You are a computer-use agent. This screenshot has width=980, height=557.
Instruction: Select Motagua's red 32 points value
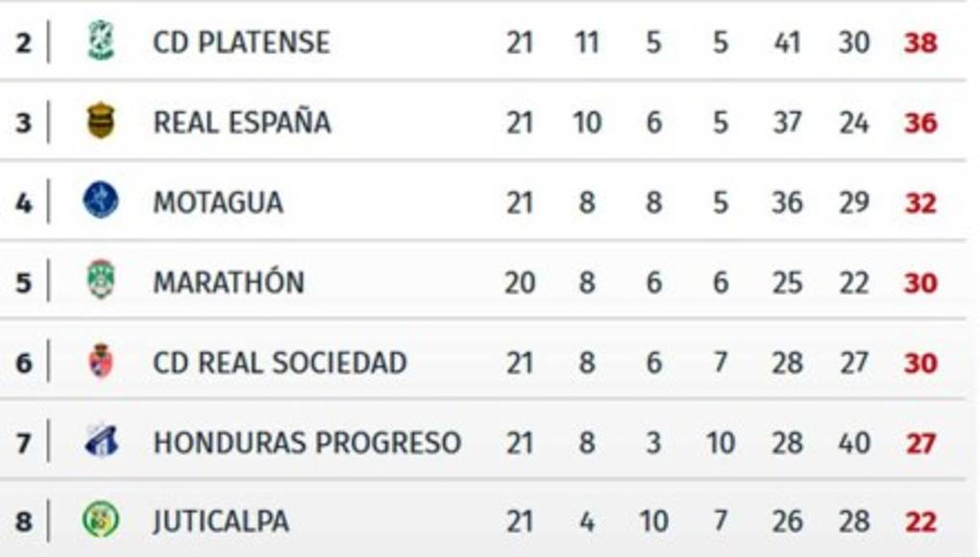point(919,203)
